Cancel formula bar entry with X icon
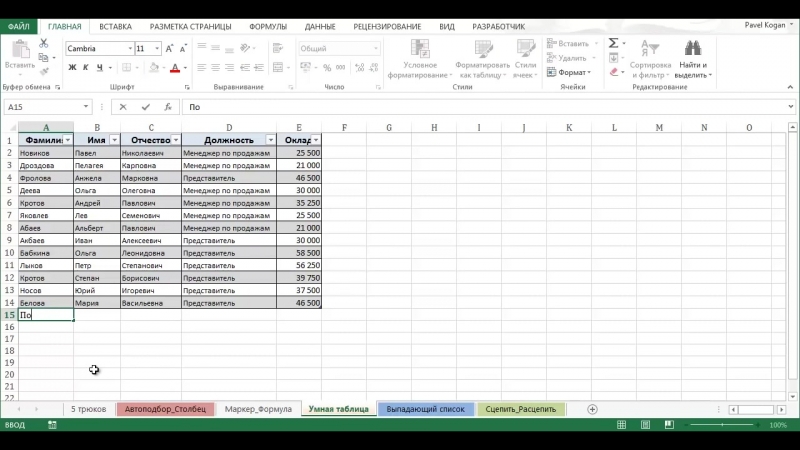 click(x=123, y=107)
